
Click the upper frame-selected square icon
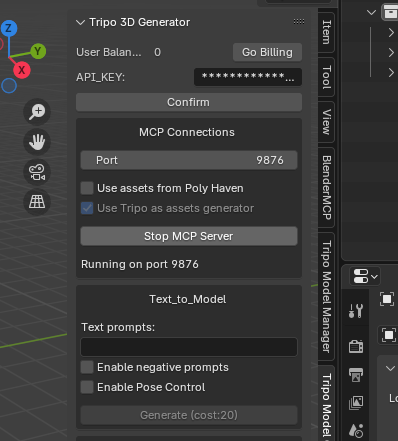pos(387,299)
